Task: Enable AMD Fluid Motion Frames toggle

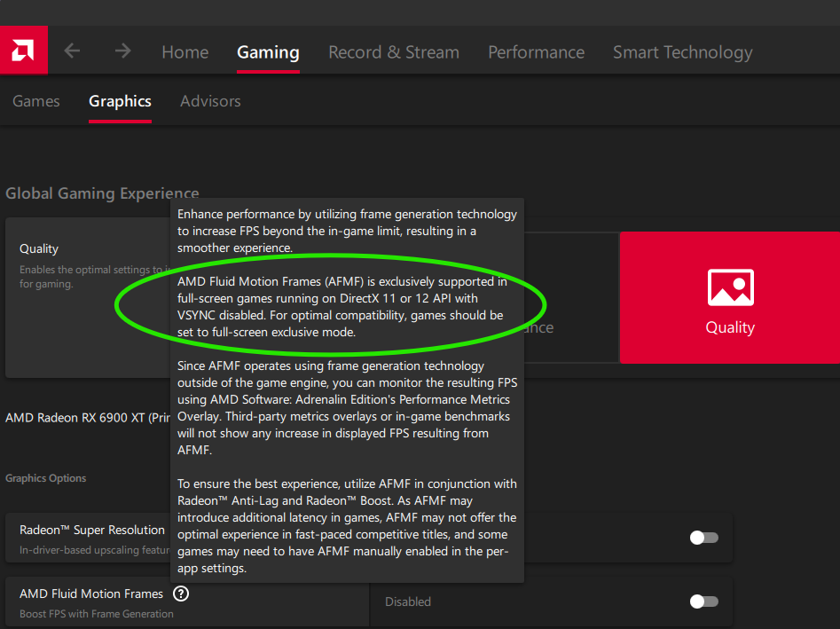Action: tap(704, 601)
